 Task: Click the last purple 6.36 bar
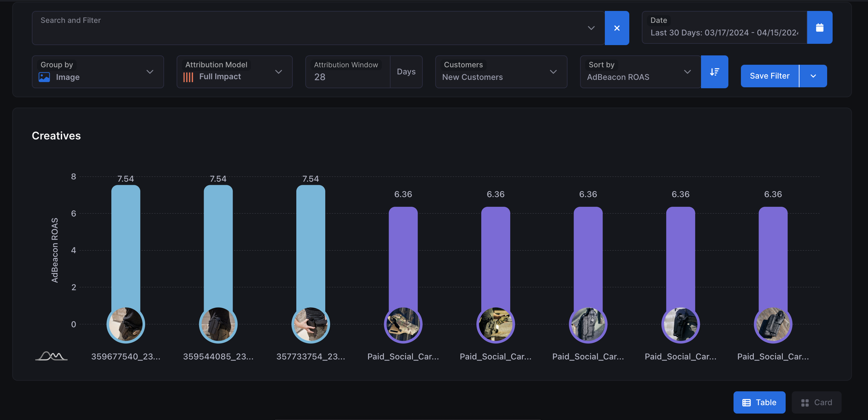click(773, 256)
